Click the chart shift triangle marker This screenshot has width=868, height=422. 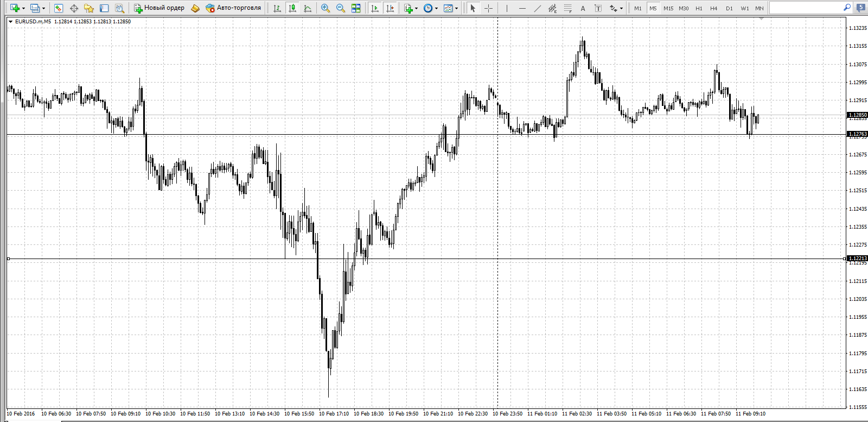(x=762, y=18)
